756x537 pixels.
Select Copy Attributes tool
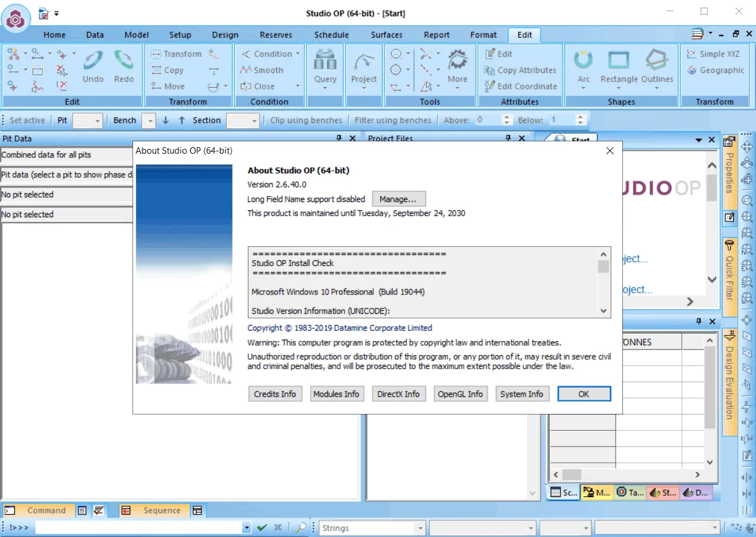tap(520, 70)
